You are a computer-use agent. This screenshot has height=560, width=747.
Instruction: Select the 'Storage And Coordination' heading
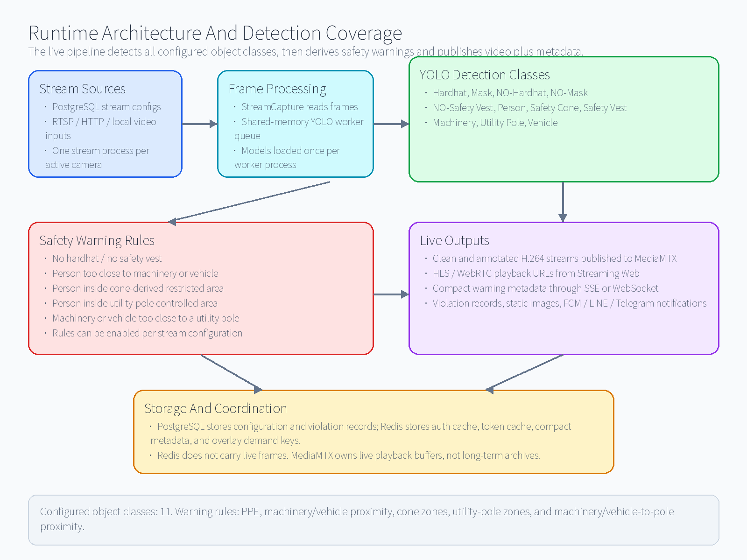pos(215,408)
